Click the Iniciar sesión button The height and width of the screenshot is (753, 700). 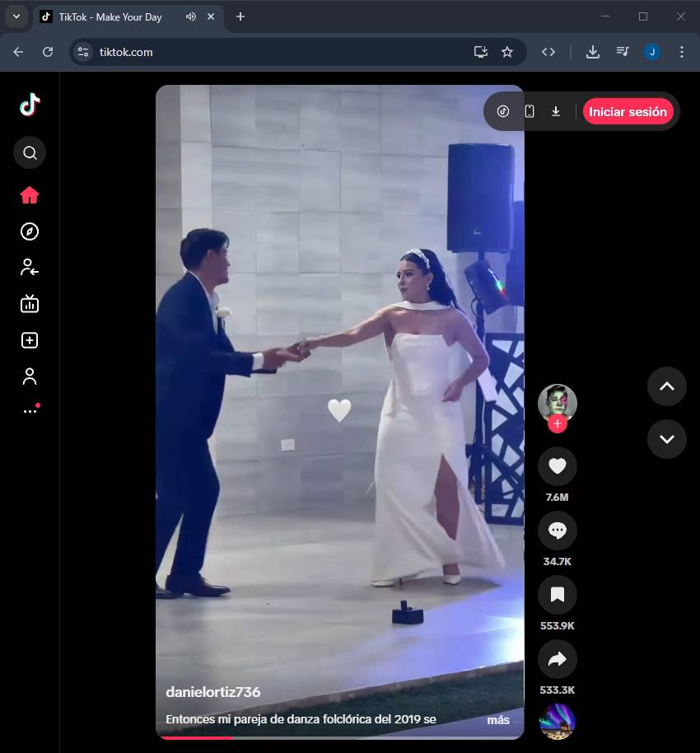coord(628,112)
